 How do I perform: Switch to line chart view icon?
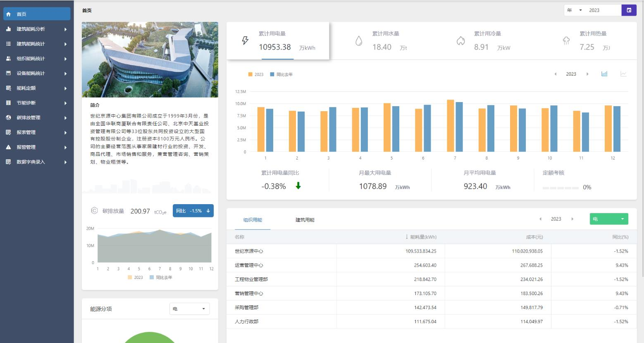pos(623,74)
